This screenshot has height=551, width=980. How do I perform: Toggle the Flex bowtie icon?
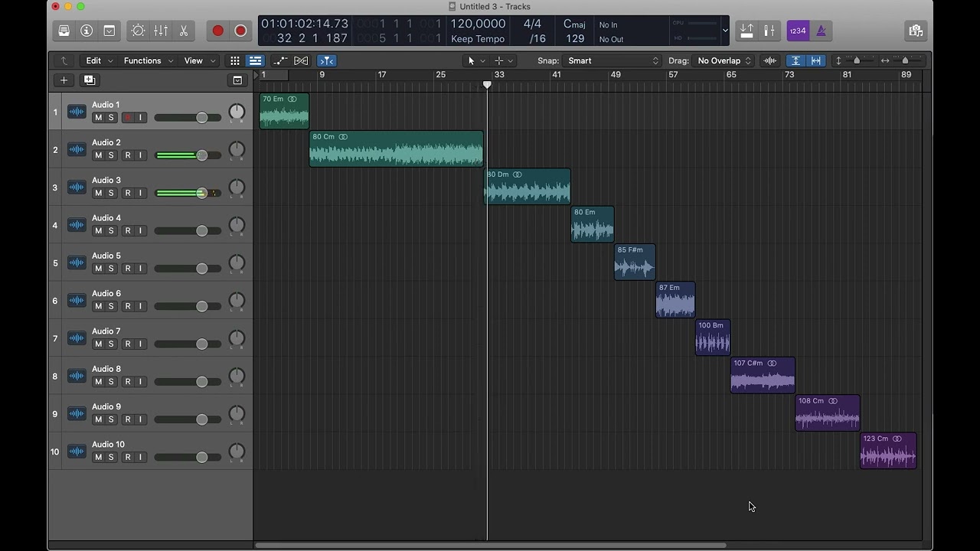point(302,60)
